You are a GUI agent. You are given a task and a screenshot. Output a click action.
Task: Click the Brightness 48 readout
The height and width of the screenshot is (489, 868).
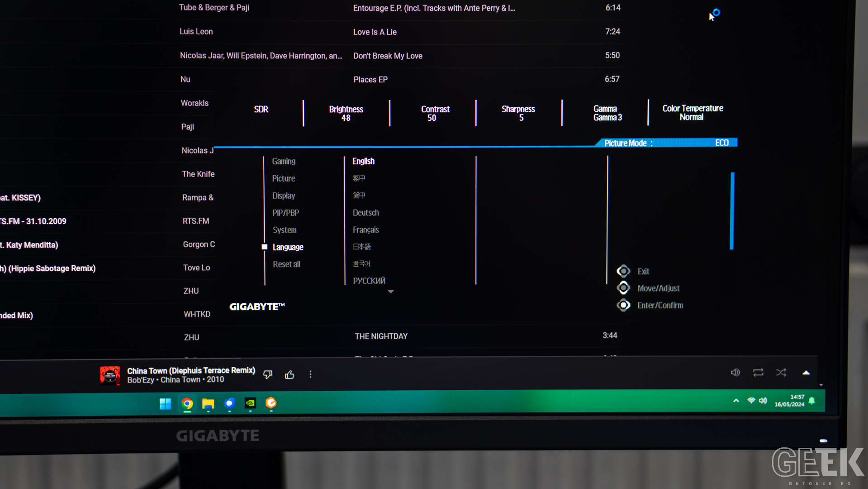click(x=346, y=113)
